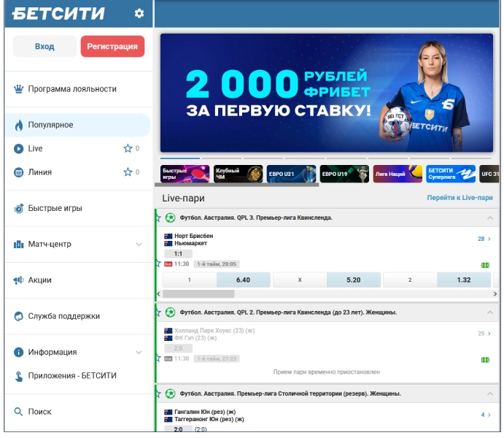This screenshot has height=438, width=504.
Task: Toggle favorites star next to Live
Action: click(x=128, y=148)
